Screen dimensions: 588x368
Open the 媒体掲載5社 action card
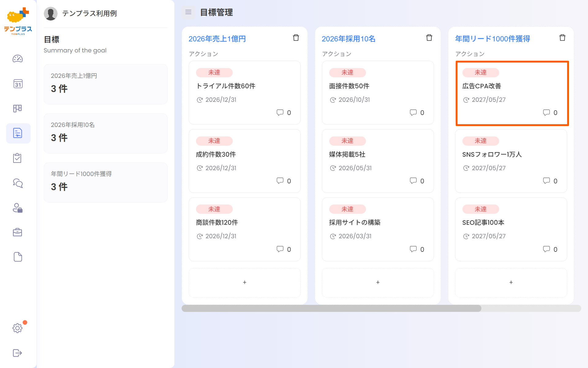[x=378, y=161]
